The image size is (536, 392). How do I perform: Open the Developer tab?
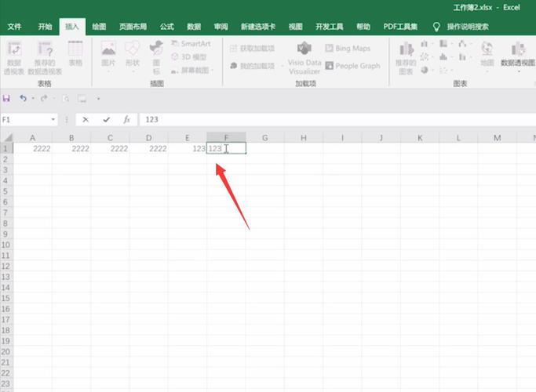(329, 27)
